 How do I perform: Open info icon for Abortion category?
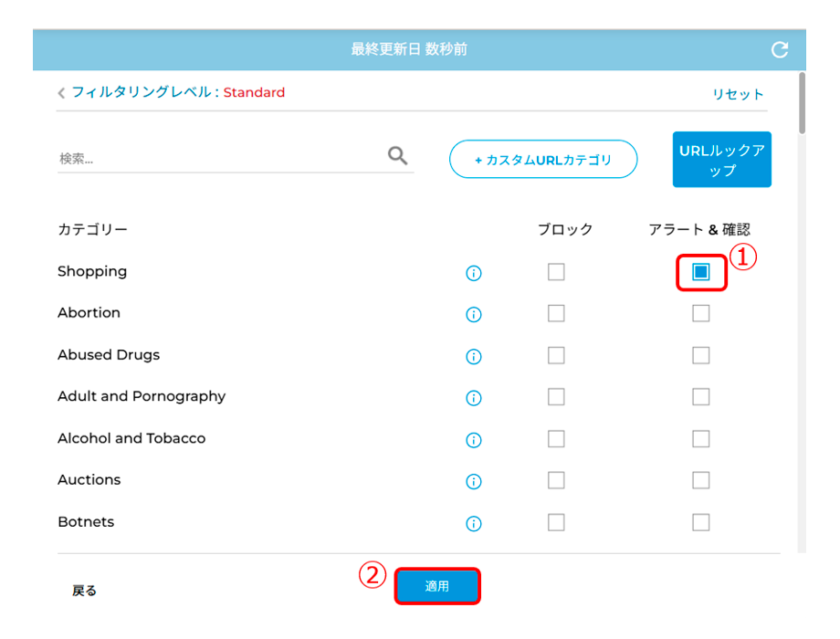474,314
